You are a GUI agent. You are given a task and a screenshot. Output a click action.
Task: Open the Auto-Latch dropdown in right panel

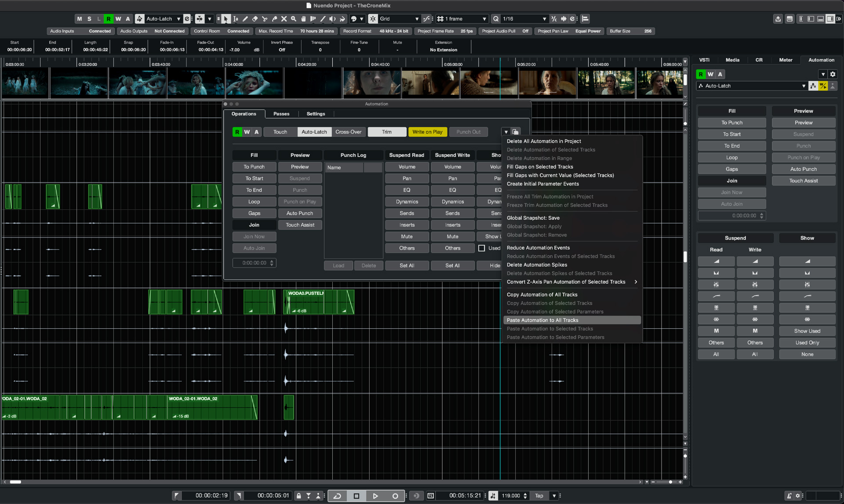point(803,86)
